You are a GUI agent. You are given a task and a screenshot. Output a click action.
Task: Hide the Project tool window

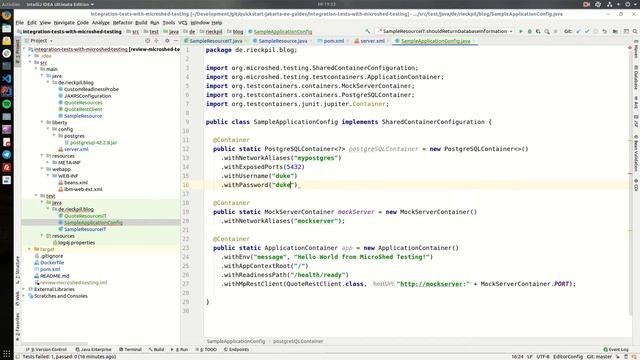(176, 41)
